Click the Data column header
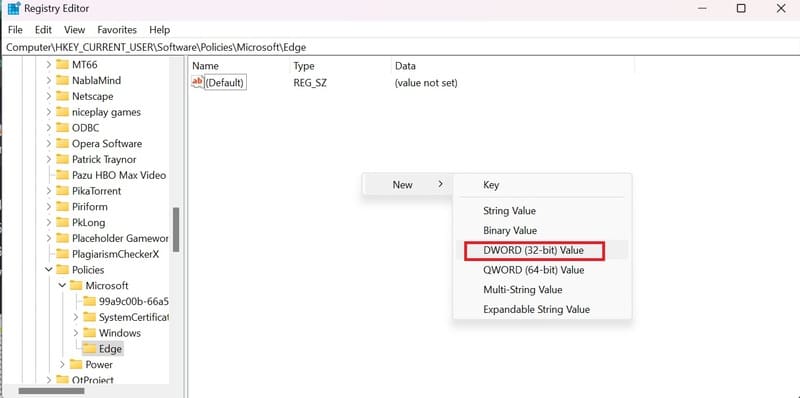The image size is (800, 398). click(x=513, y=66)
